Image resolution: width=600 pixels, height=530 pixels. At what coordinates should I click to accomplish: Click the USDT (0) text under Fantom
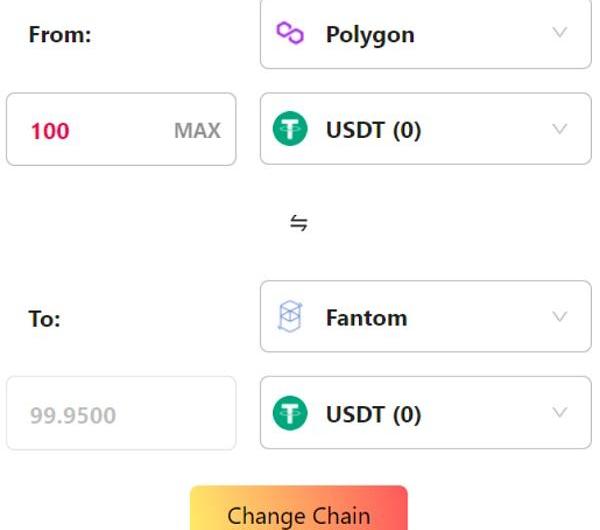[x=373, y=414]
